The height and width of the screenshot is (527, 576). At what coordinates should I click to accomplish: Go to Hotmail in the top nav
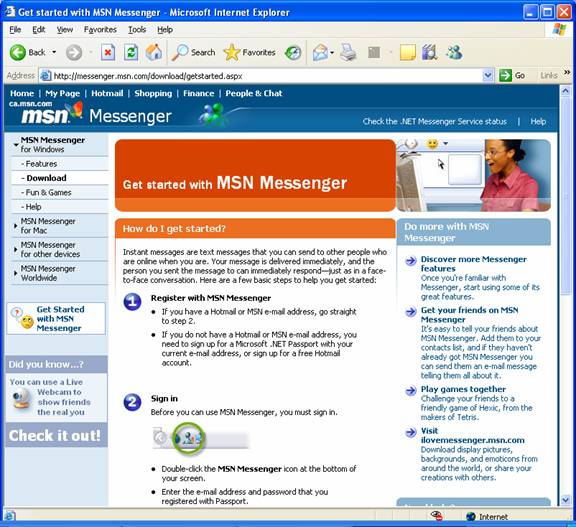pos(107,93)
